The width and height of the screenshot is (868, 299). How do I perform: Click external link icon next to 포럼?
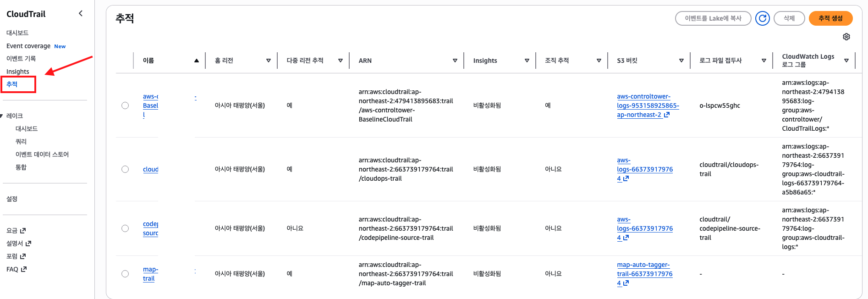click(23, 256)
